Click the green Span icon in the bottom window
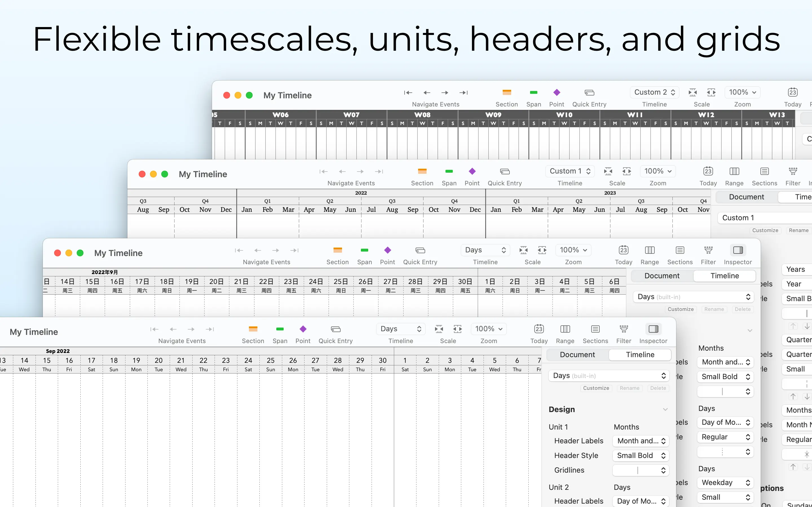The width and height of the screenshot is (812, 507). [280, 329]
